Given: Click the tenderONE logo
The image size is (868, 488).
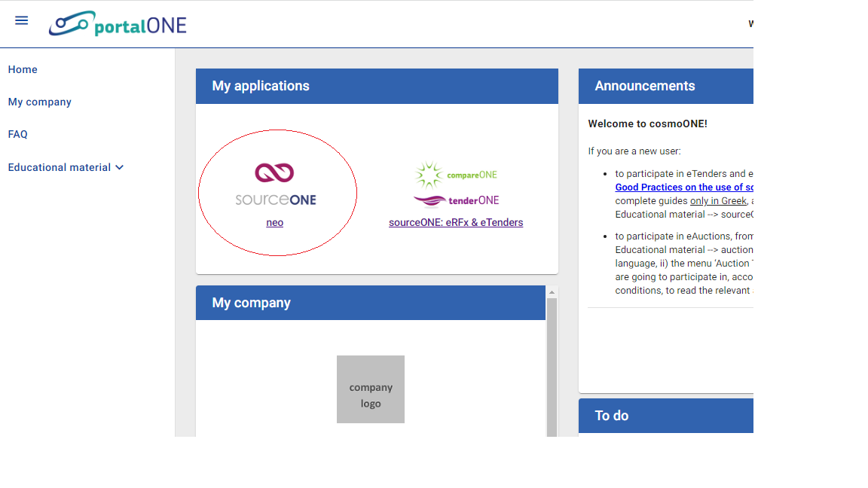Looking at the screenshot, I should [x=456, y=200].
